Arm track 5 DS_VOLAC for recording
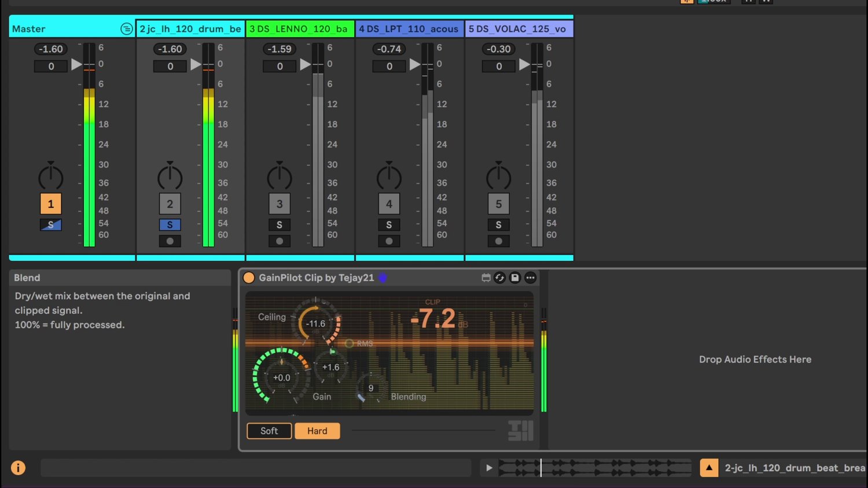Screen dimensions: 868x488 pos(499,241)
